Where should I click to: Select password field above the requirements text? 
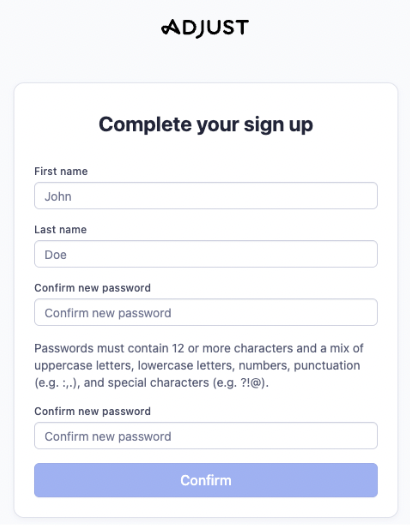coord(206,313)
